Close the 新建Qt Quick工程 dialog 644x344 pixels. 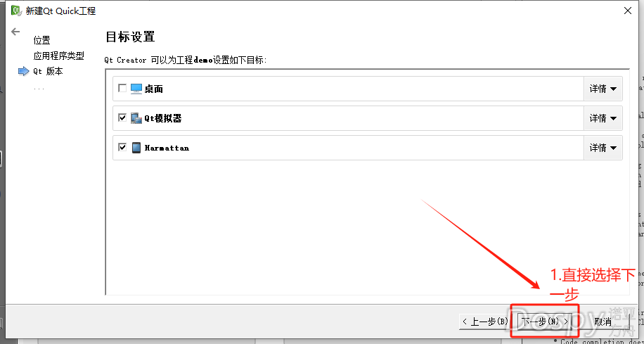628,11
